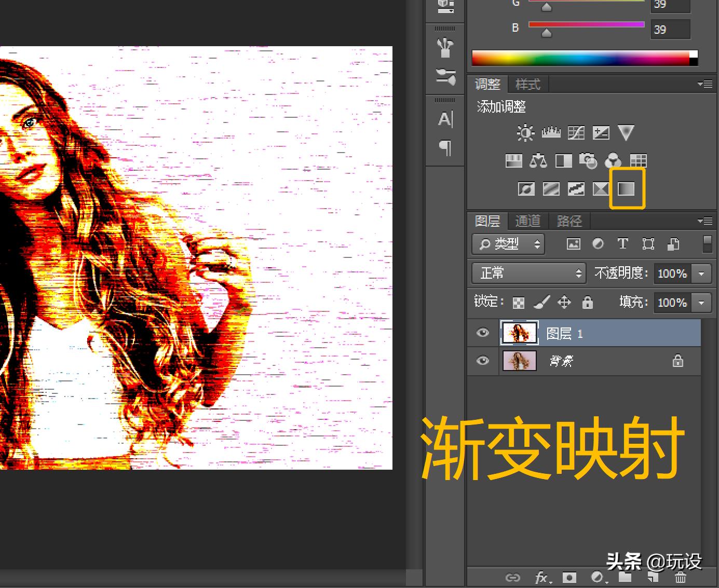Switch to the 路径 tab
The image size is (719, 588).
569,221
